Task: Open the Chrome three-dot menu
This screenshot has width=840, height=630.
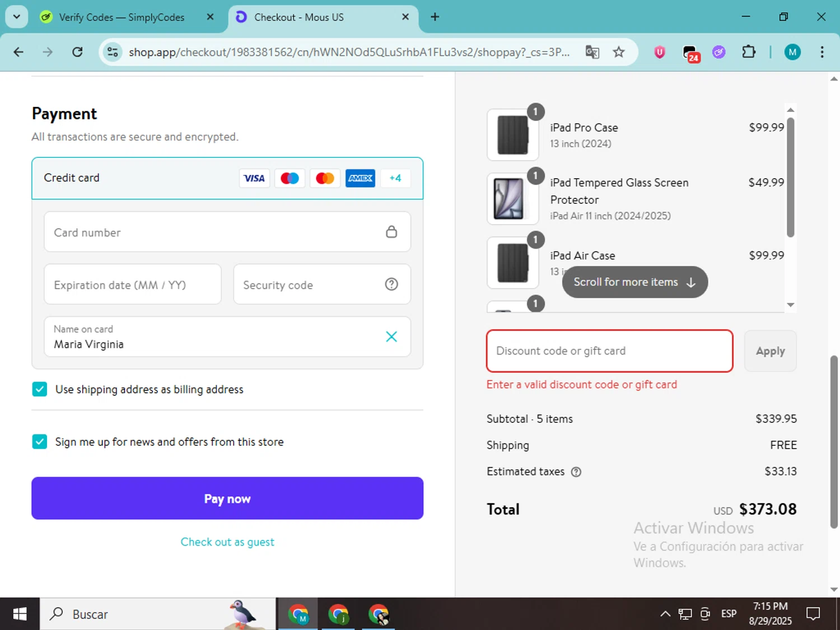Action: point(822,52)
